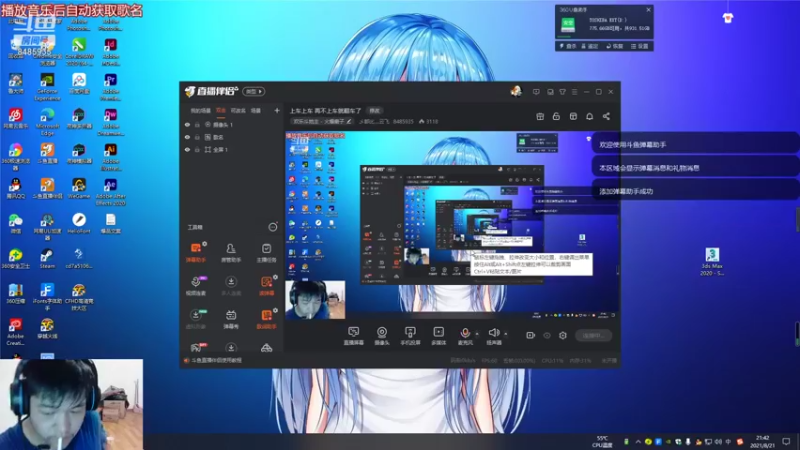Add 直播屏幕 screen capture source
Viewport: 800px width, 450px height.
354,336
